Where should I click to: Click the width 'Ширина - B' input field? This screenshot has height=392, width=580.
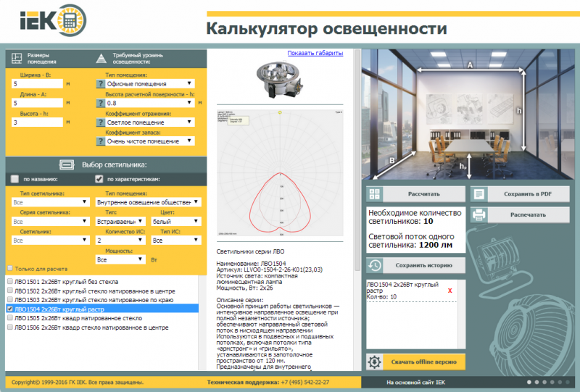(38, 83)
